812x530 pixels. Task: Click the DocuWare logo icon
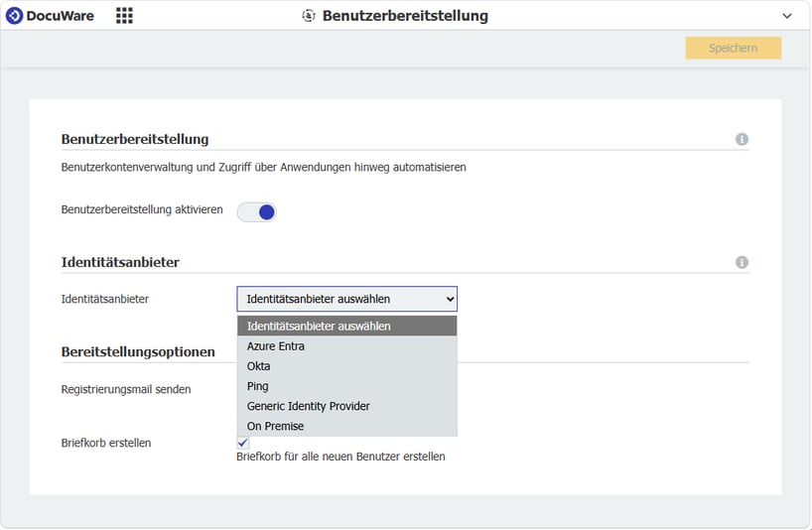click(x=14, y=16)
